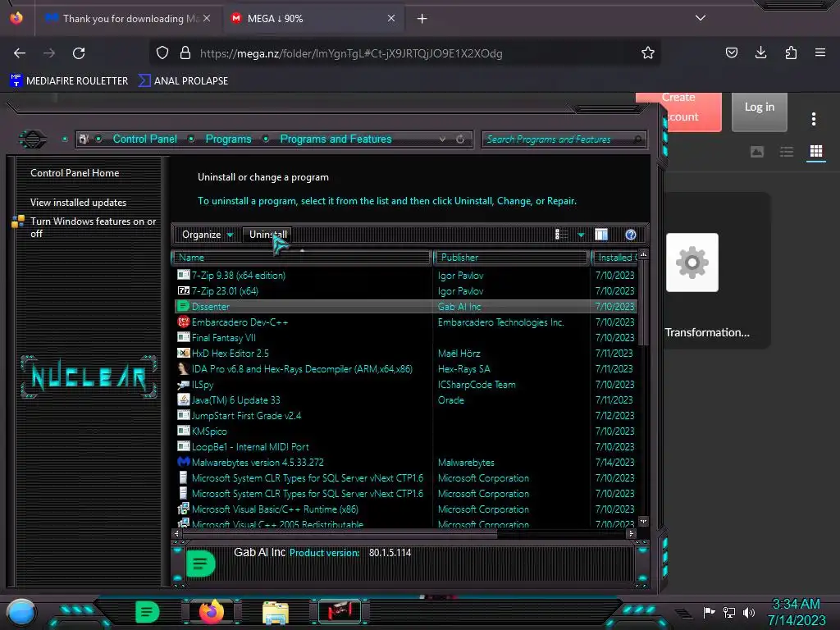Click Programs breadcrumb
The height and width of the screenshot is (630, 840).
pyautogui.click(x=228, y=139)
